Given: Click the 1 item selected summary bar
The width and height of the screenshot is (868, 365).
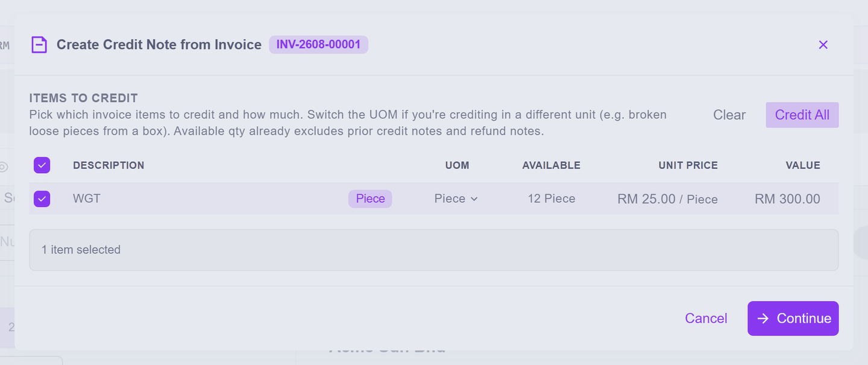Looking at the screenshot, I should pyautogui.click(x=434, y=250).
